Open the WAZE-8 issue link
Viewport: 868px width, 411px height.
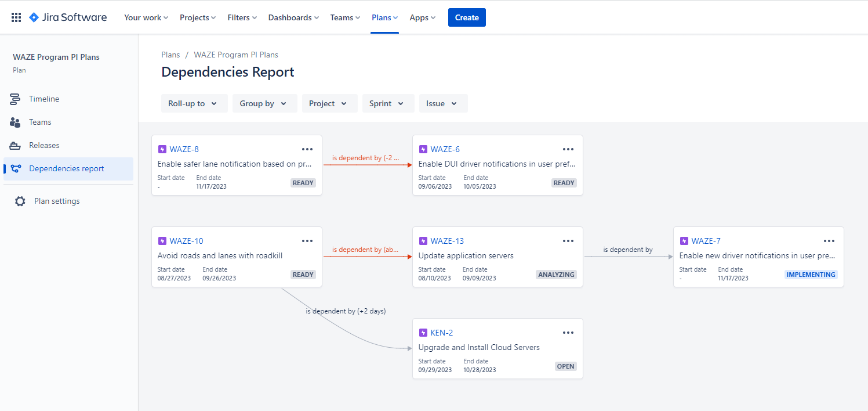184,149
